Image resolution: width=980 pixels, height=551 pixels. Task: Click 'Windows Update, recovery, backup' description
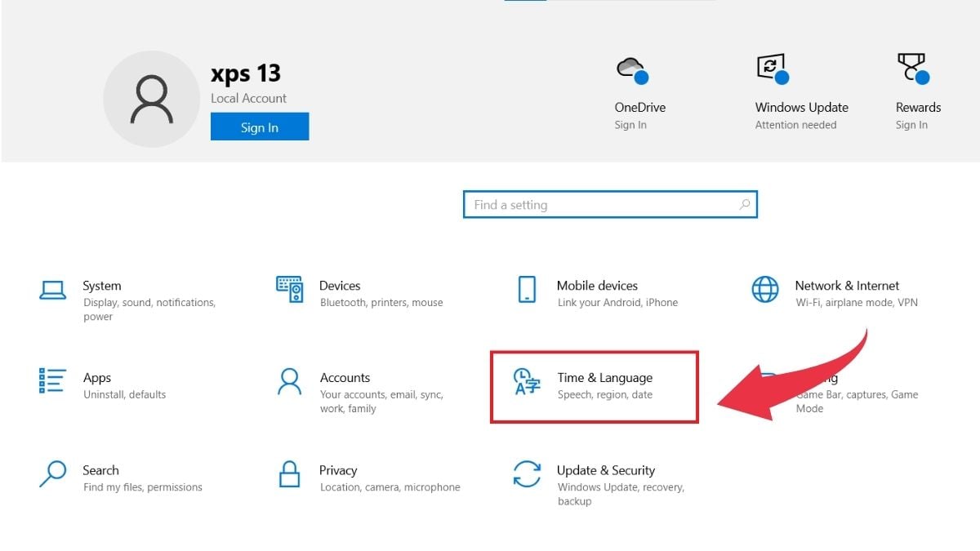[x=621, y=494]
